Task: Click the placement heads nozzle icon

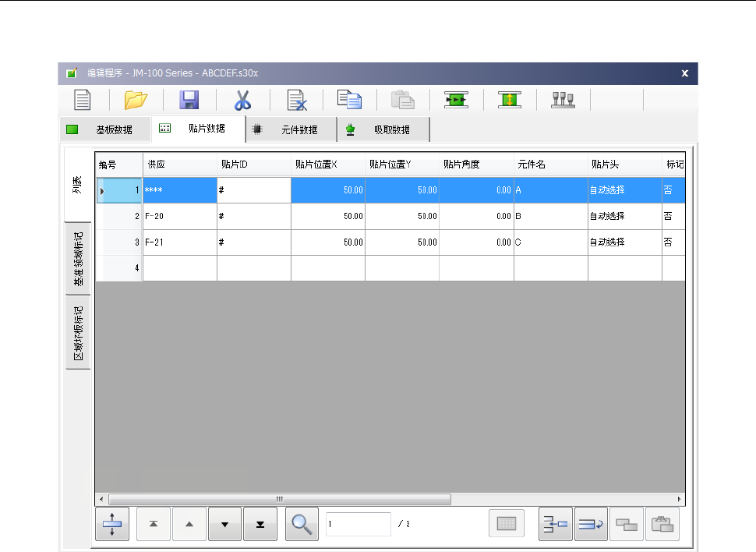Action: click(563, 100)
